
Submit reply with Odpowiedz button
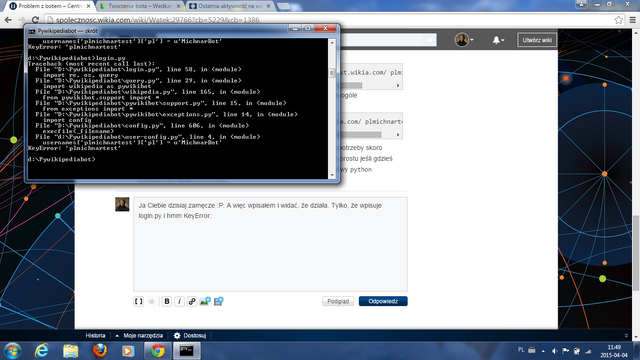pos(383,301)
